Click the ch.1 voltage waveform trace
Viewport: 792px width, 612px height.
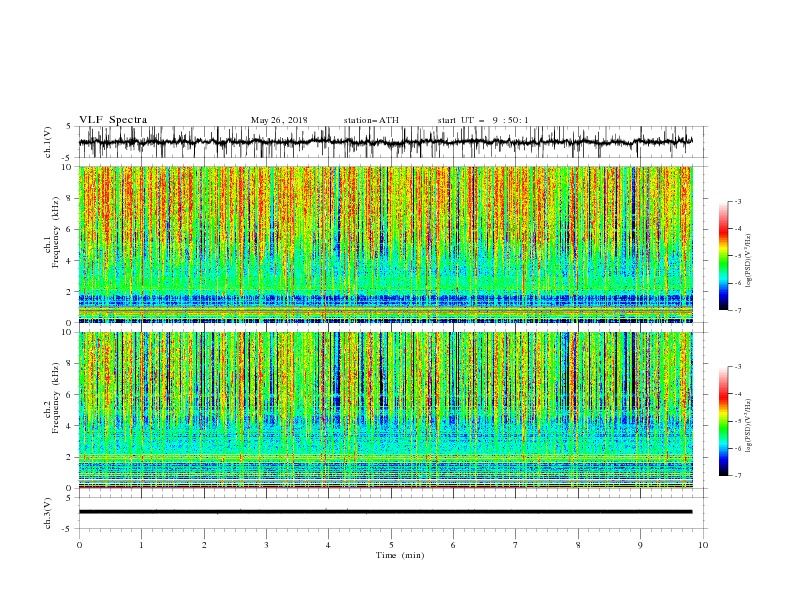point(385,142)
